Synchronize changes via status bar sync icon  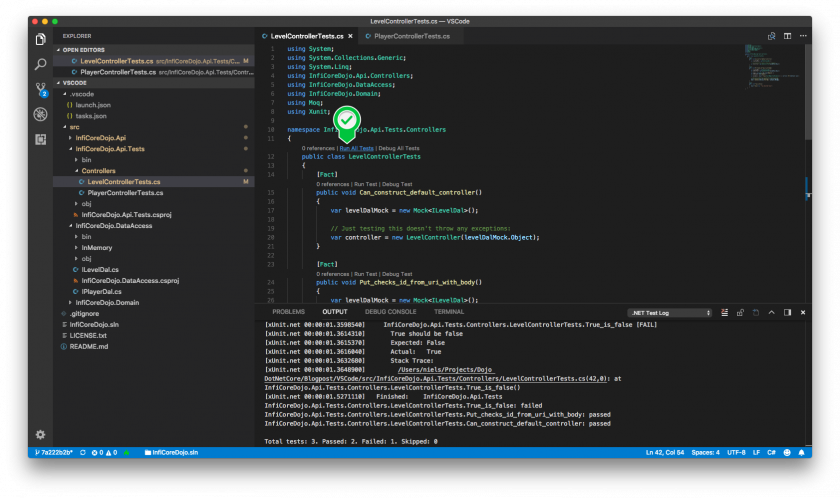coord(83,452)
